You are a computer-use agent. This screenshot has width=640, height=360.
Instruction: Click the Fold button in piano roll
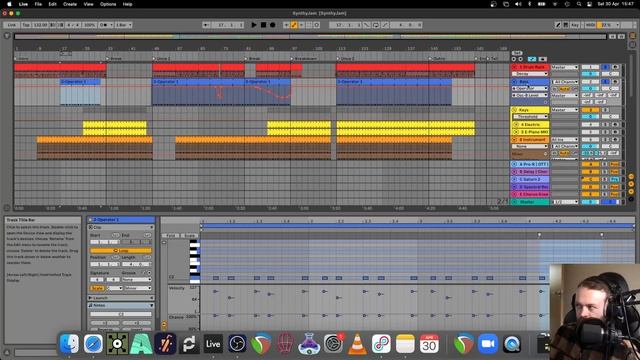171,236
